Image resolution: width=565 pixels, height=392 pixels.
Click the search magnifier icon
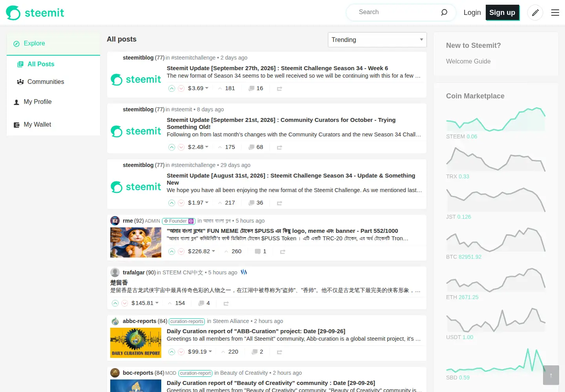pyautogui.click(x=444, y=12)
